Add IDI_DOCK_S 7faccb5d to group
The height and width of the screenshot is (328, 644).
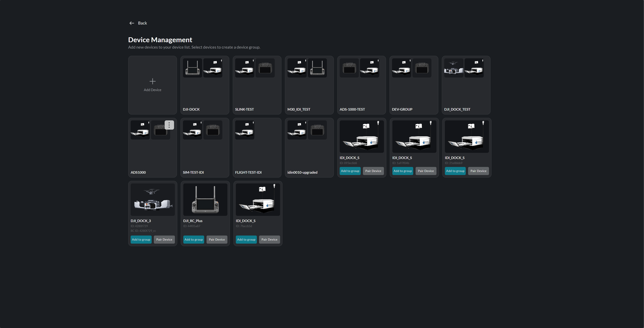tap(246, 239)
